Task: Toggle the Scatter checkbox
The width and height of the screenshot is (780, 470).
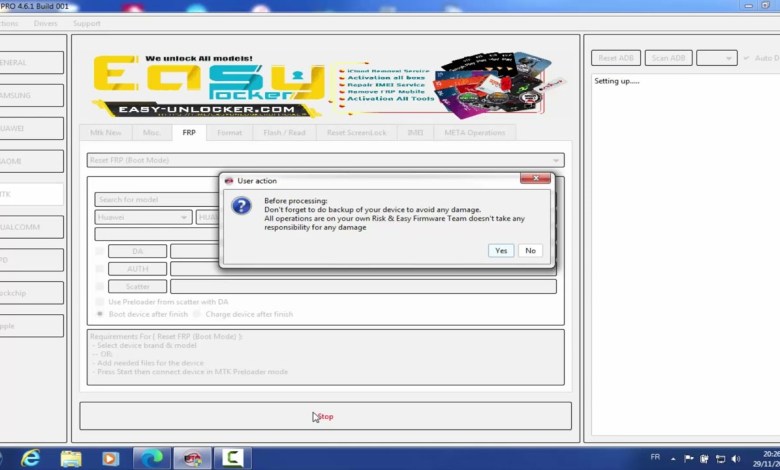Action: point(99,286)
